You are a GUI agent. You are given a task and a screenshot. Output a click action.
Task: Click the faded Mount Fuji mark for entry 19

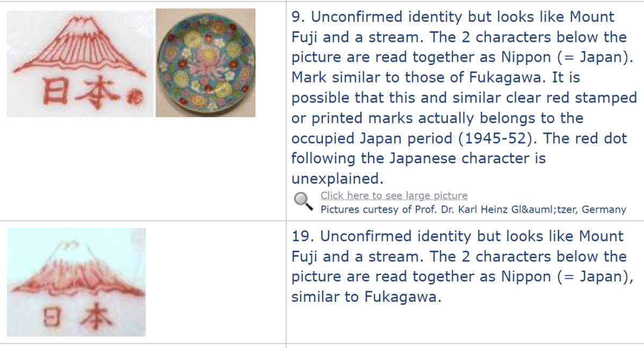(x=76, y=282)
